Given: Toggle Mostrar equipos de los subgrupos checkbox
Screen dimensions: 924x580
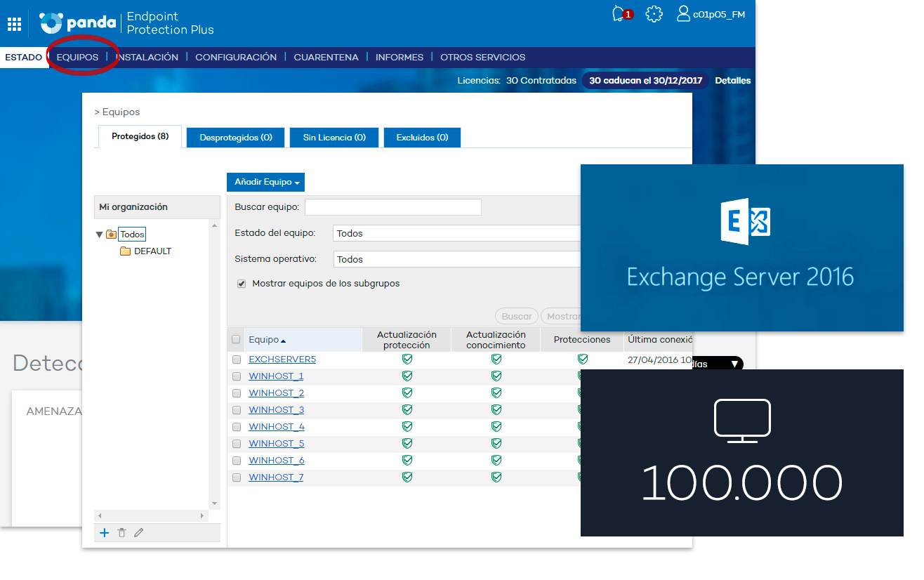Looking at the screenshot, I should click(x=241, y=284).
